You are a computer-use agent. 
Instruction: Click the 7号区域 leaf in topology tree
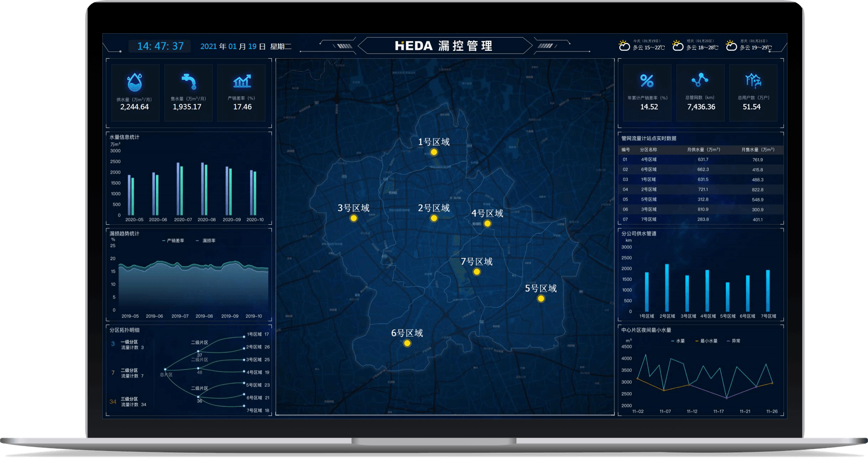pos(254,411)
